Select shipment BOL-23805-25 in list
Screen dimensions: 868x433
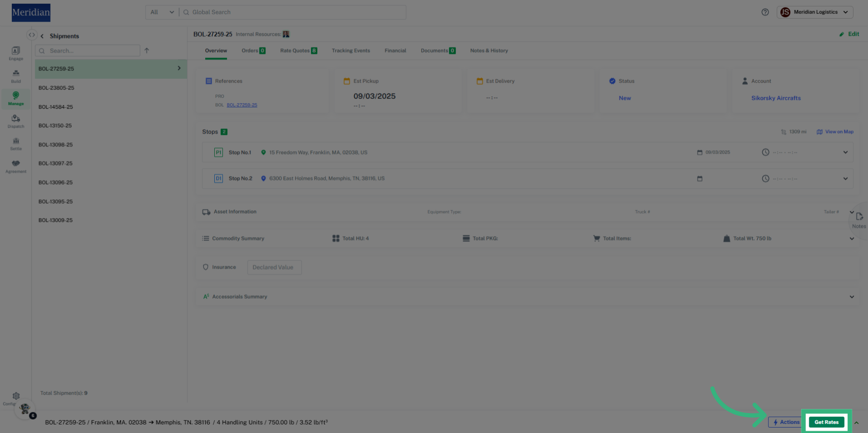pos(57,88)
